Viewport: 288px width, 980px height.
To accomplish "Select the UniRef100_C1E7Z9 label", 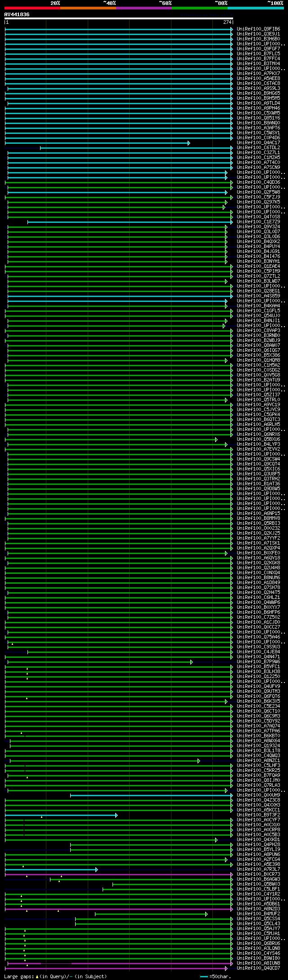I will (258, 222).
